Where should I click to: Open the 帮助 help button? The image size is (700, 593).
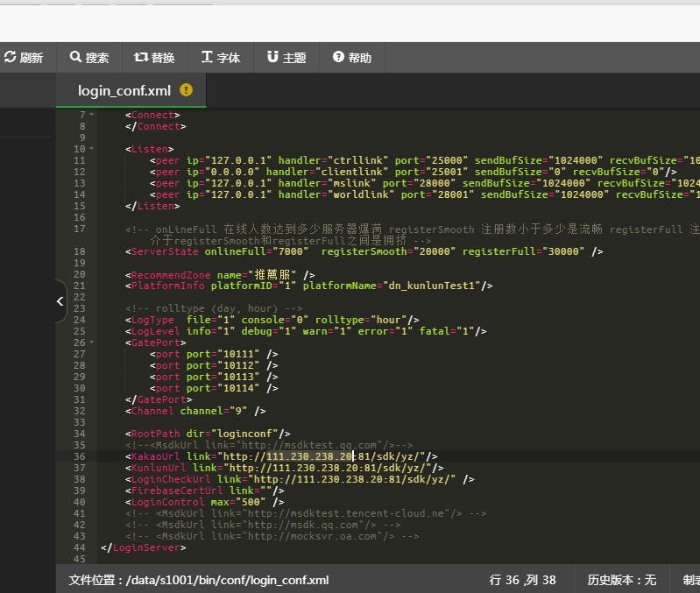352,58
